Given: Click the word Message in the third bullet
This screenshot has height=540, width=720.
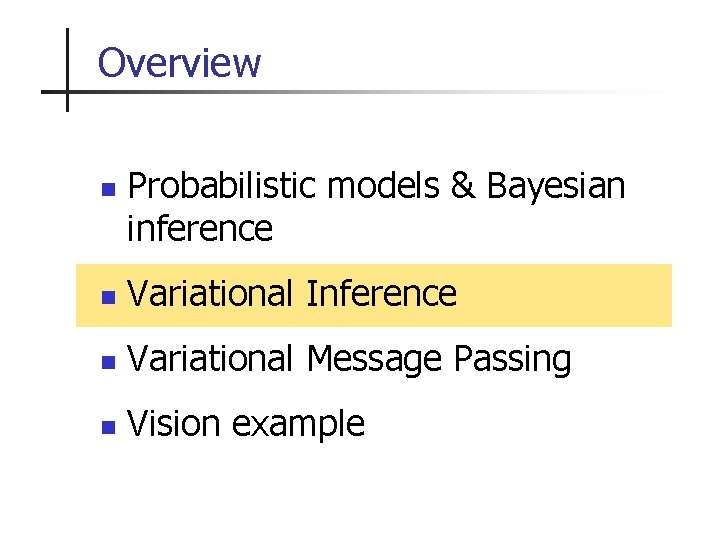Looking at the screenshot, I should pyautogui.click(x=374, y=359).
